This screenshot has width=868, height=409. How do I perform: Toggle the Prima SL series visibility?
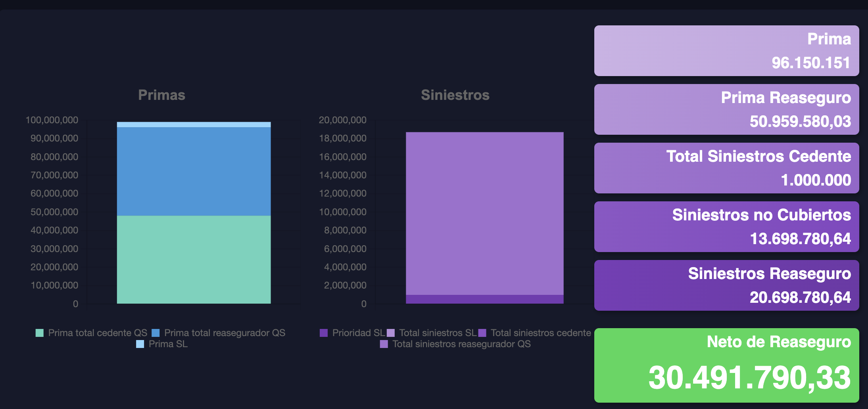click(x=140, y=344)
